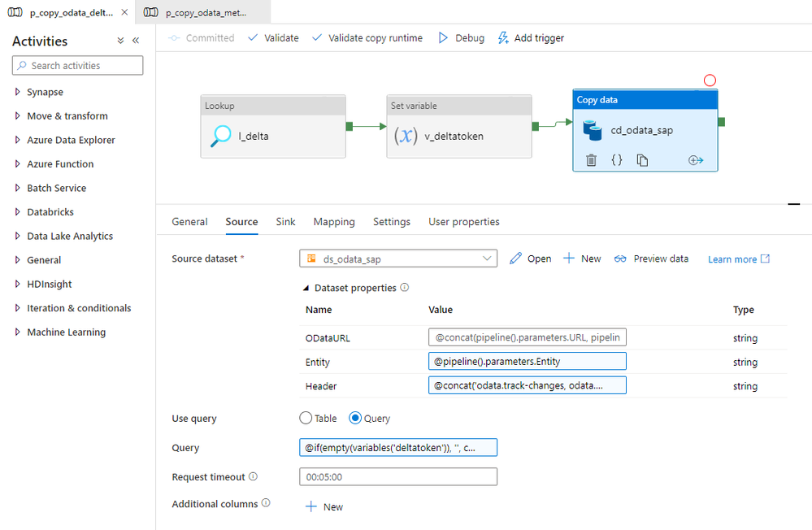Click the Lookup magnifier icon of l_delta

[x=221, y=136]
